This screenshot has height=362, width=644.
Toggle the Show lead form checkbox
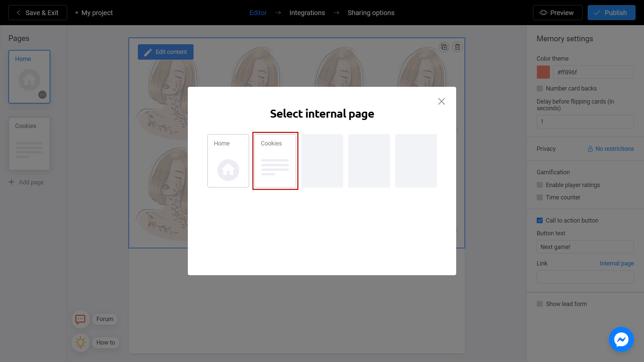pos(540,304)
